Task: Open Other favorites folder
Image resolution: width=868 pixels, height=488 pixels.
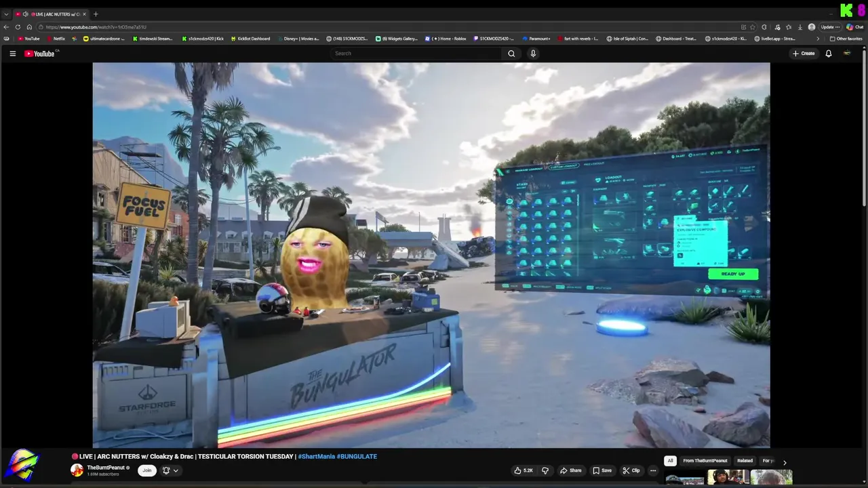Action: pos(846,39)
